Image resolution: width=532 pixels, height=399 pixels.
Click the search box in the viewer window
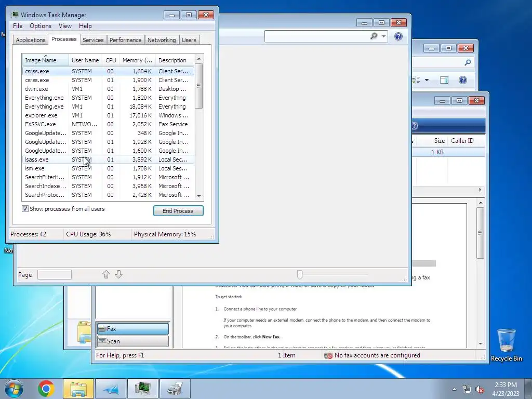point(317,36)
